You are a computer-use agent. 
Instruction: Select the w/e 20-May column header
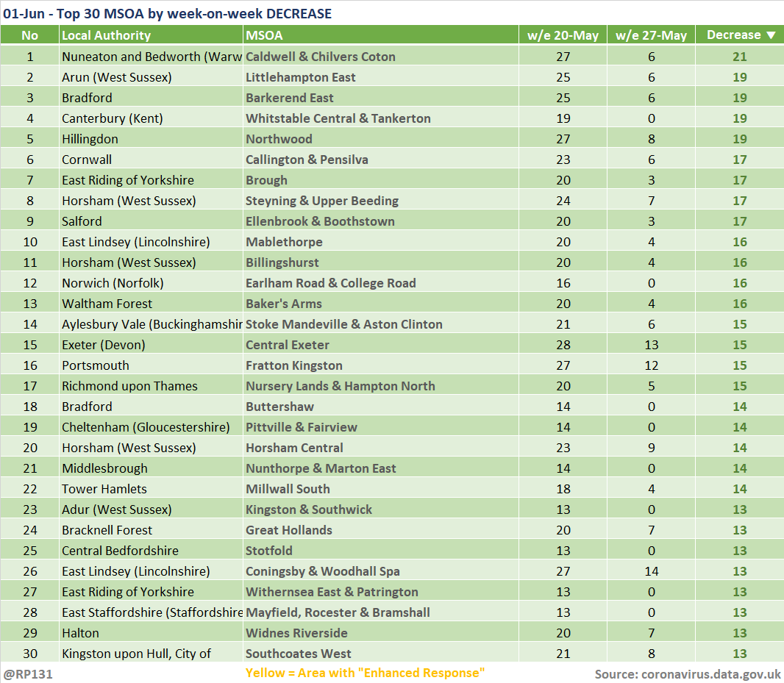(x=563, y=35)
